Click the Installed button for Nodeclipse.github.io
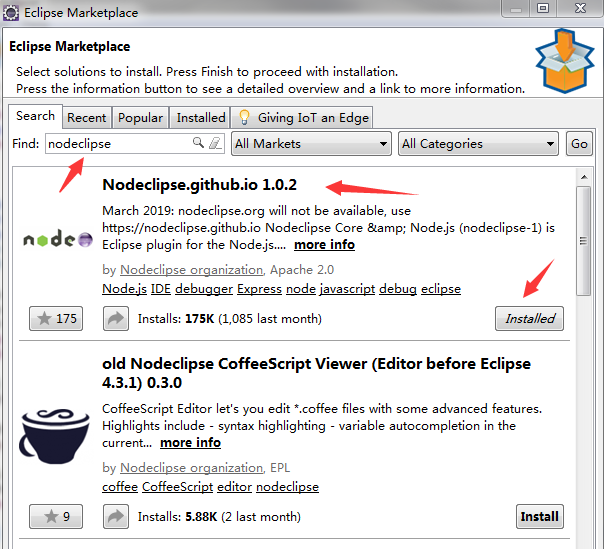The height and width of the screenshot is (549, 604). pos(529,319)
